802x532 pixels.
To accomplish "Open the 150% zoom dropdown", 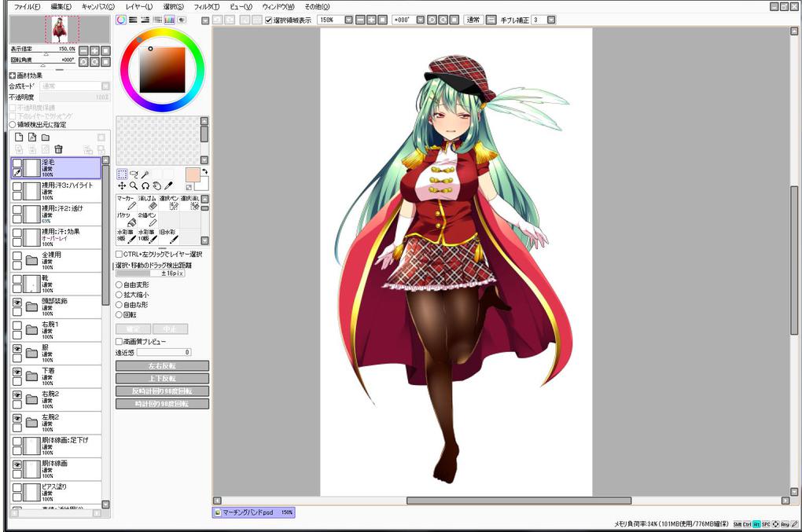I will 349,20.
